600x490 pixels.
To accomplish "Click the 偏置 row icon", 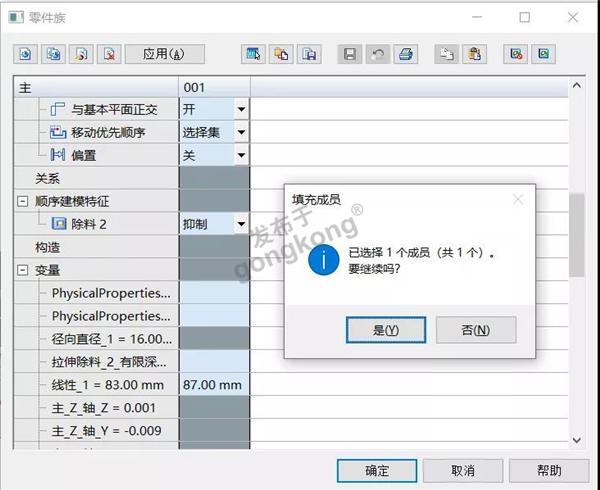I will coord(58,156).
